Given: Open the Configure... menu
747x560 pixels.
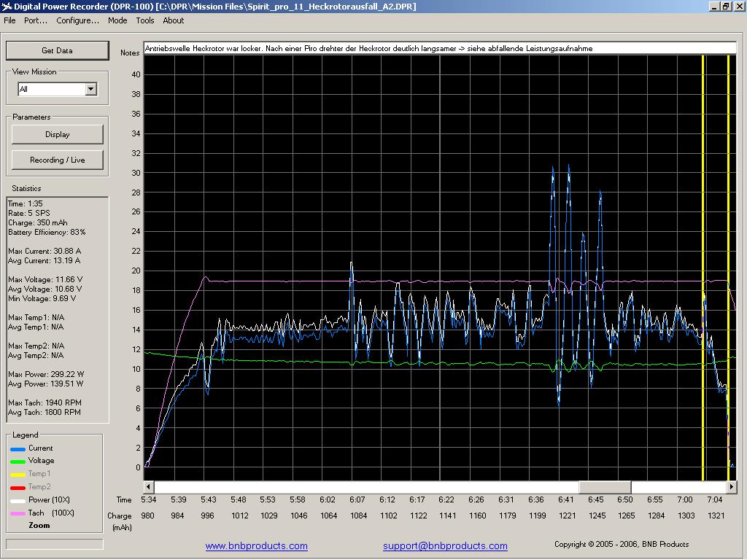Looking at the screenshot, I should tap(77, 20).
